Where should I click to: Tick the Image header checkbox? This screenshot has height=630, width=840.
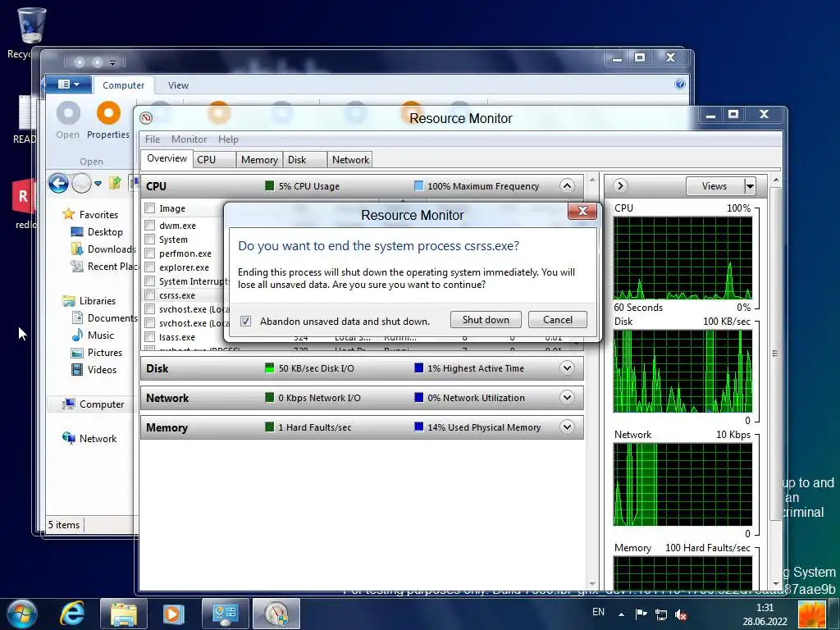(150, 208)
